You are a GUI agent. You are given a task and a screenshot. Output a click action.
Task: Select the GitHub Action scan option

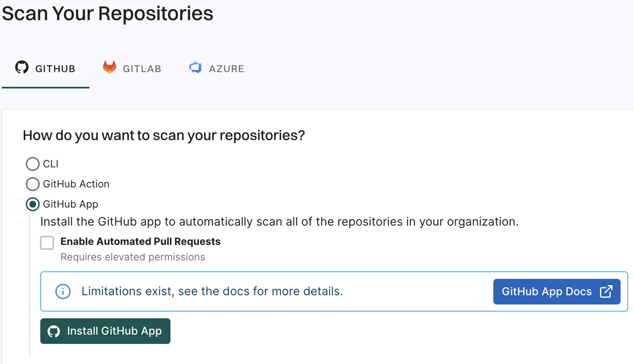[32, 184]
